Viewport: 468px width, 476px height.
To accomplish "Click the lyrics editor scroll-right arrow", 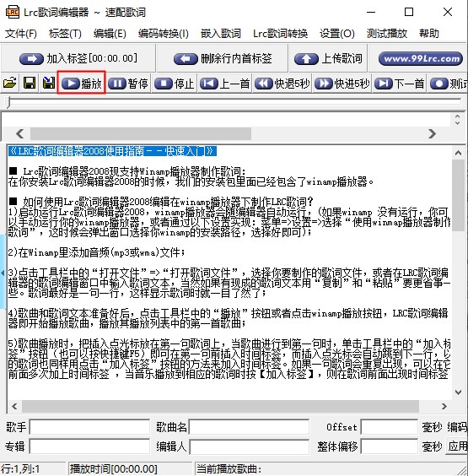I will coord(444,406).
